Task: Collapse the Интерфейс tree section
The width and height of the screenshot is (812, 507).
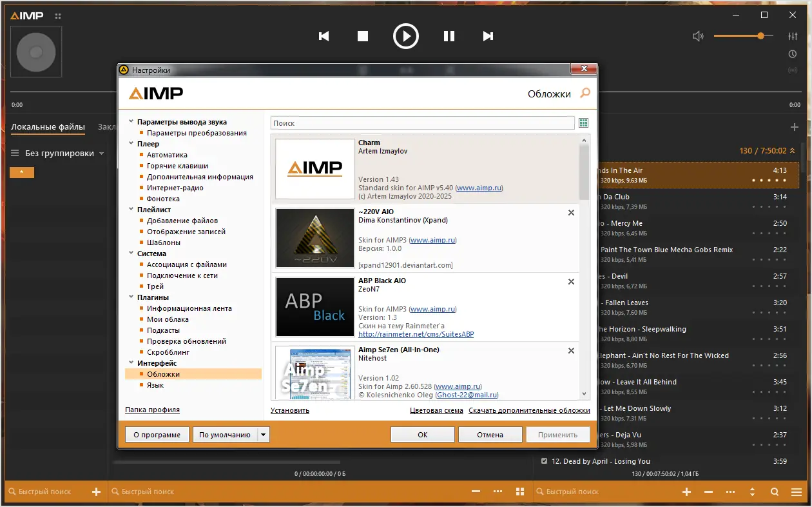Action: tap(131, 363)
